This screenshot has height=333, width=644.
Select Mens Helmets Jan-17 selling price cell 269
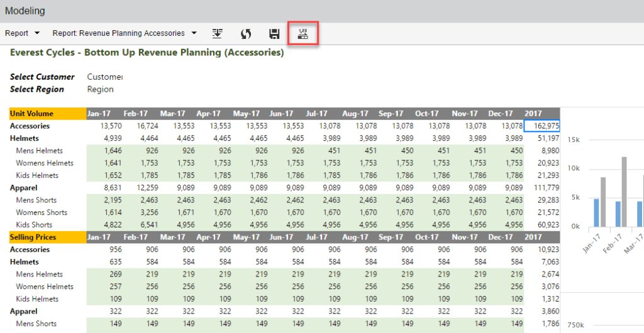[105, 274]
